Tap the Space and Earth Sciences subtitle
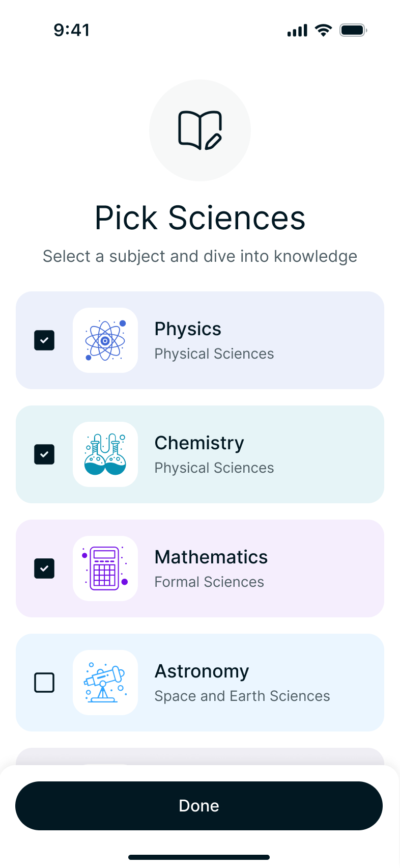Screen dimensions: 400x868 tap(242, 696)
